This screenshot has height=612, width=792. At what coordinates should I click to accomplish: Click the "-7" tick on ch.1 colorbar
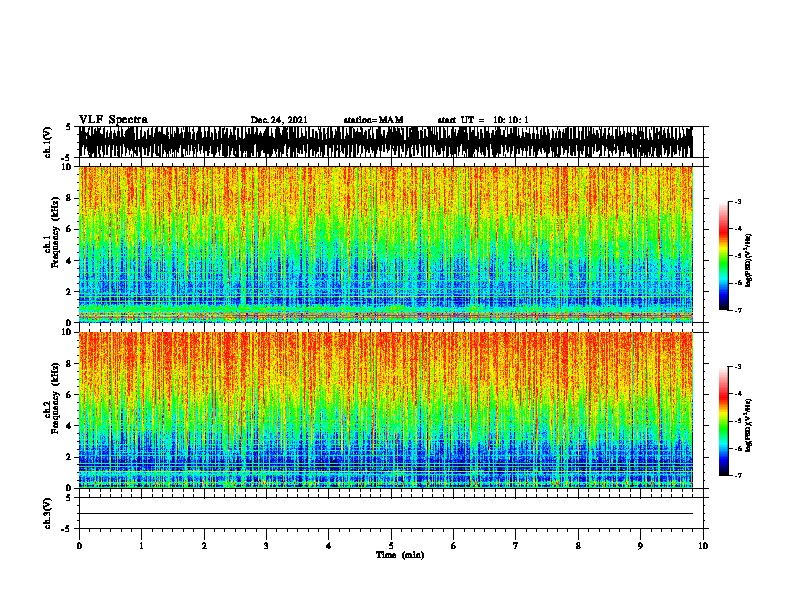coord(738,310)
